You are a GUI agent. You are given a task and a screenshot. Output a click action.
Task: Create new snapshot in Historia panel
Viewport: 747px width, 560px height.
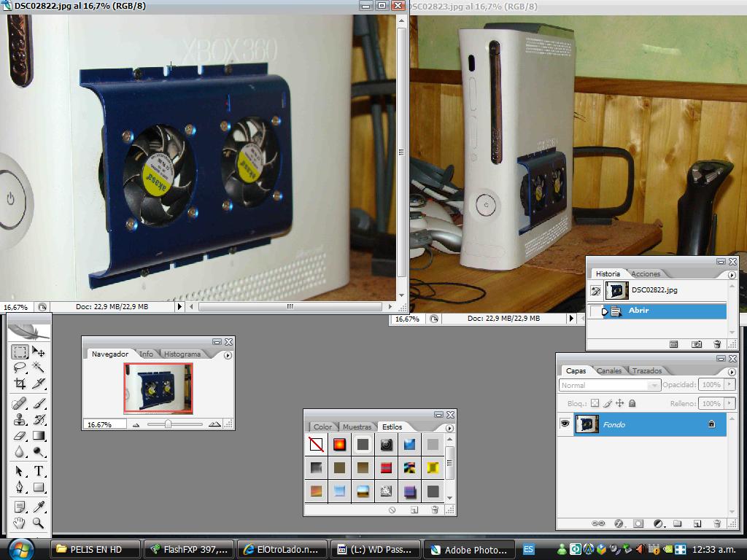pyautogui.click(x=697, y=344)
